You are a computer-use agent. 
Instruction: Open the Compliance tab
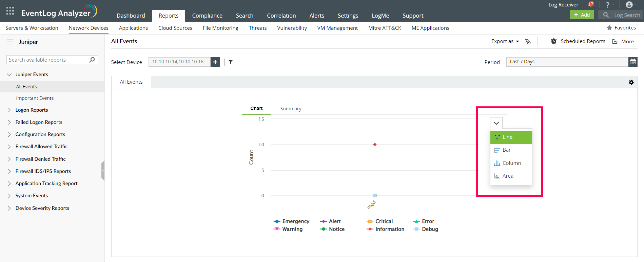point(207,16)
